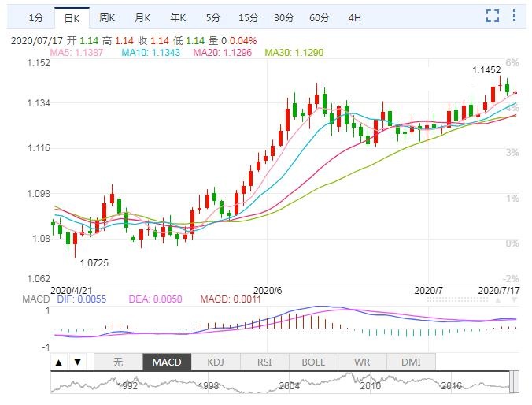Show the 5分 interval chart
This screenshot has width=532, height=405.
coord(213,17)
